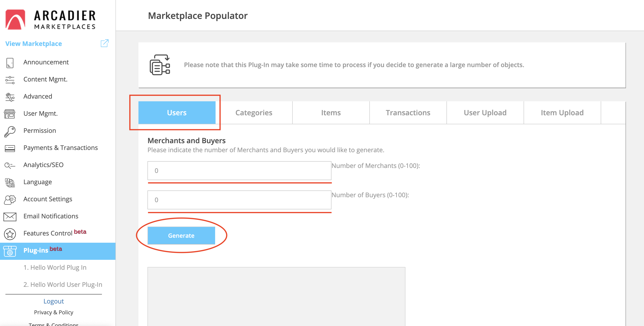The height and width of the screenshot is (326, 644).
Task: Open the View Marketplace external link icon
Action: point(104,43)
